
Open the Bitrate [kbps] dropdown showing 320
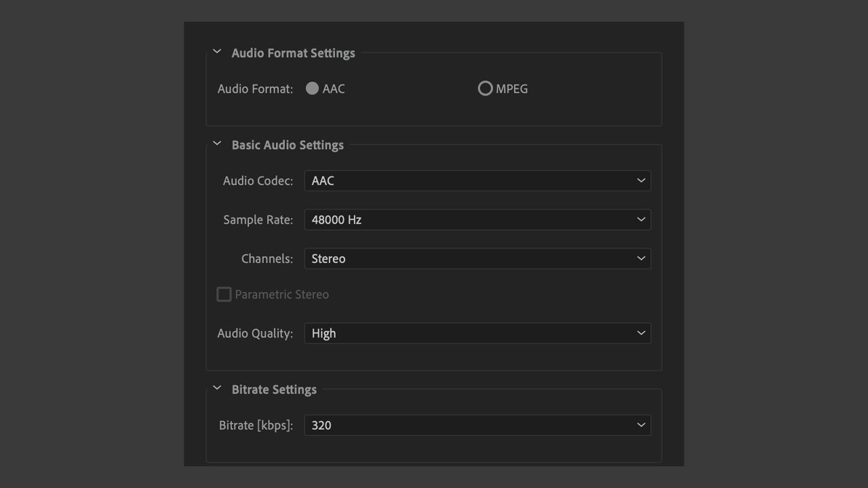coord(477,425)
